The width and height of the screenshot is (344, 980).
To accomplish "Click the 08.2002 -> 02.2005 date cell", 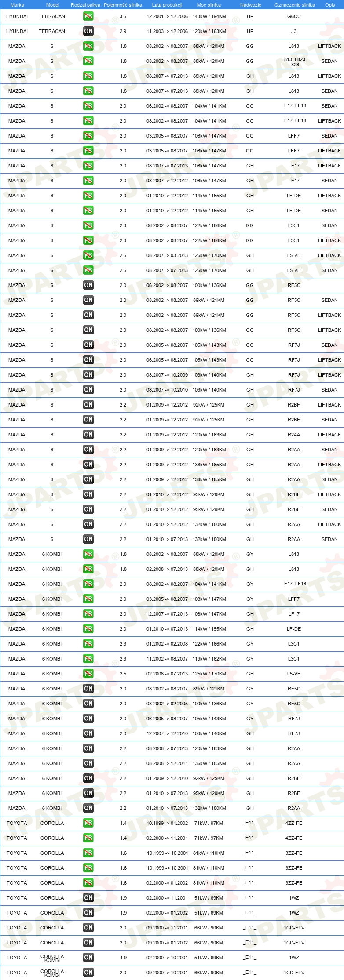I will coord(167,704).
